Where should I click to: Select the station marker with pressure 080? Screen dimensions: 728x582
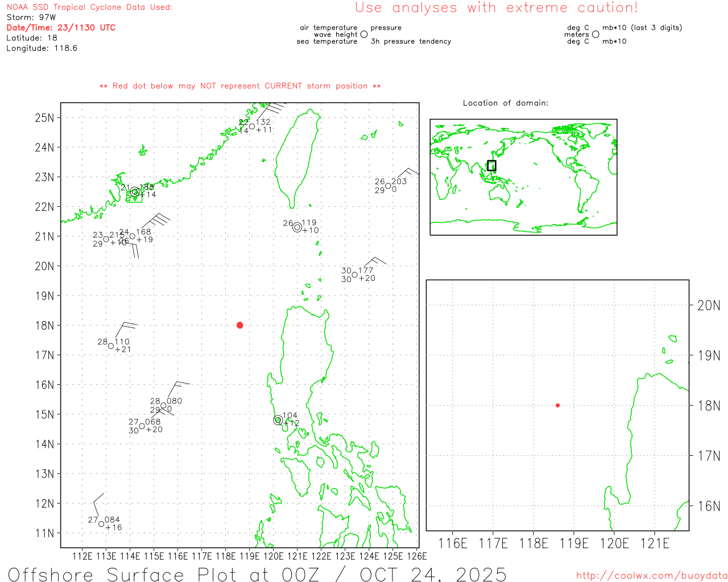163,405
